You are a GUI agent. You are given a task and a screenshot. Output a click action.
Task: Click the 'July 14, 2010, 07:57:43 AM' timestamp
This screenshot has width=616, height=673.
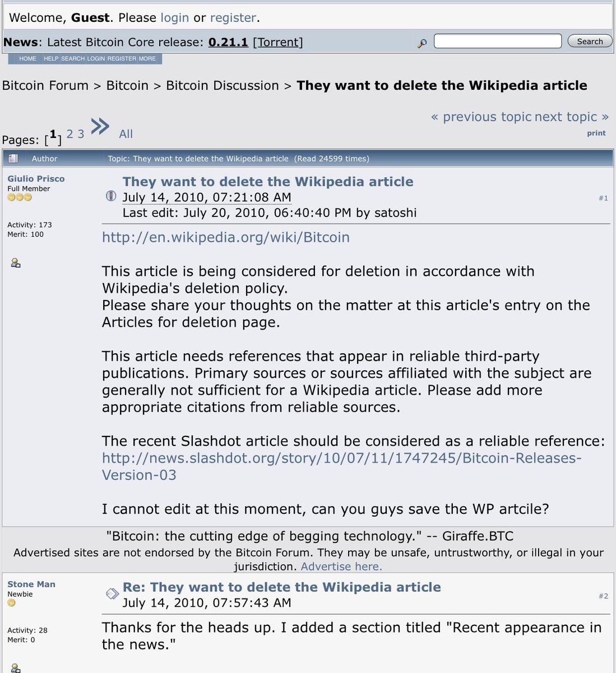tap(207, 603)
